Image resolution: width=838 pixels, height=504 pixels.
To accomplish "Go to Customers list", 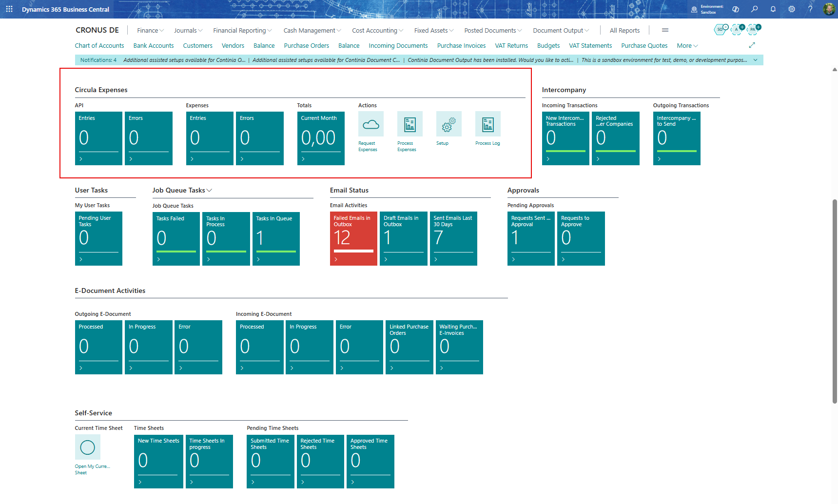I will click(198, 46).
